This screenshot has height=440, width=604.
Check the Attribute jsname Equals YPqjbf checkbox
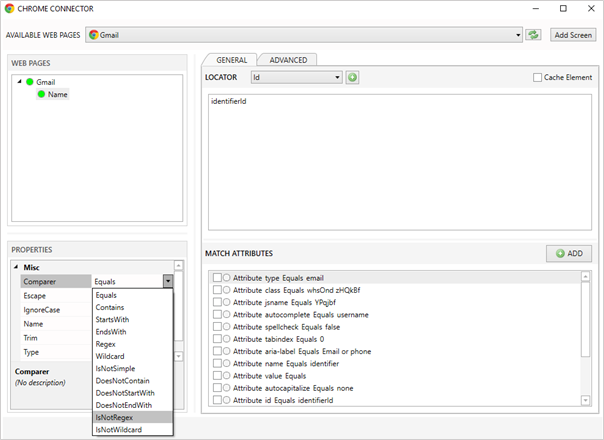click(x=217, y=302)
